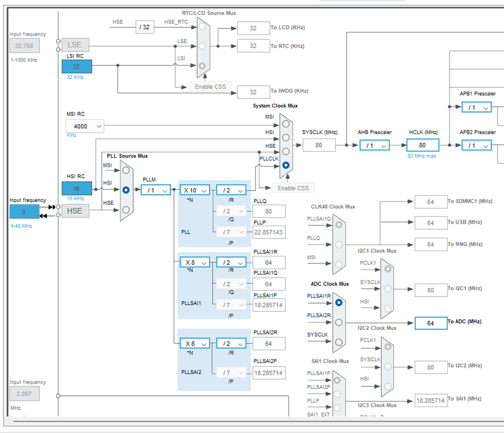Open the PLLSAI1 /Q divider dropdown

[x=232, y=284]
